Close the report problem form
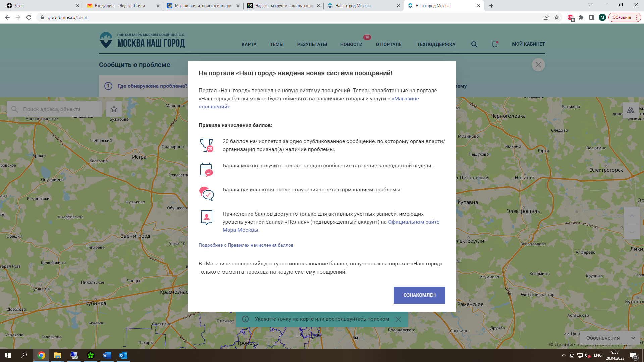 point(538,65)
